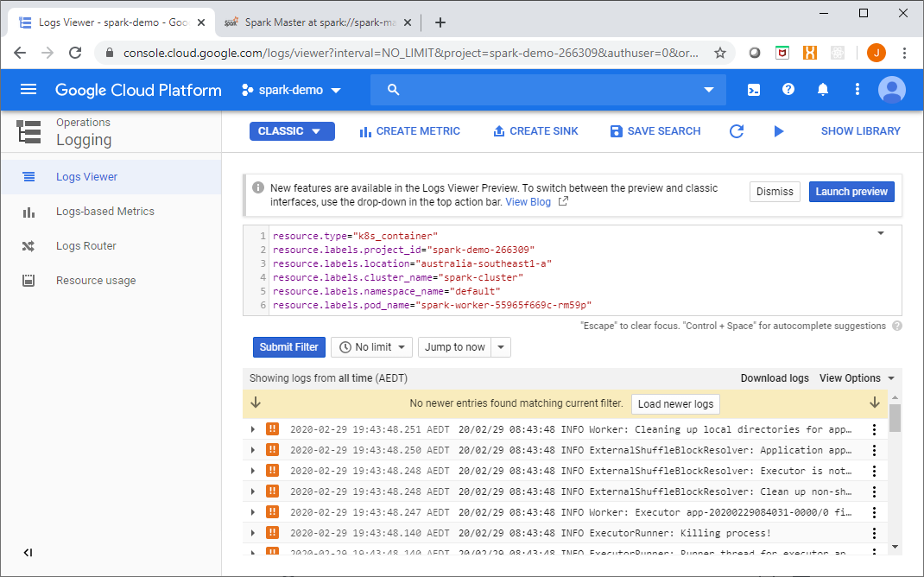
Task: Switch to the Spark Master browser tab
Action: 317,22
